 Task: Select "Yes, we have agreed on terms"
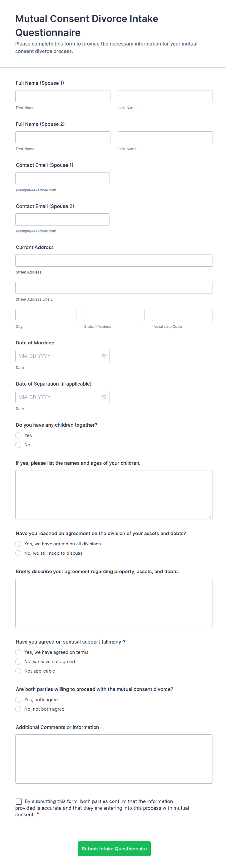(x=18, y=652)
